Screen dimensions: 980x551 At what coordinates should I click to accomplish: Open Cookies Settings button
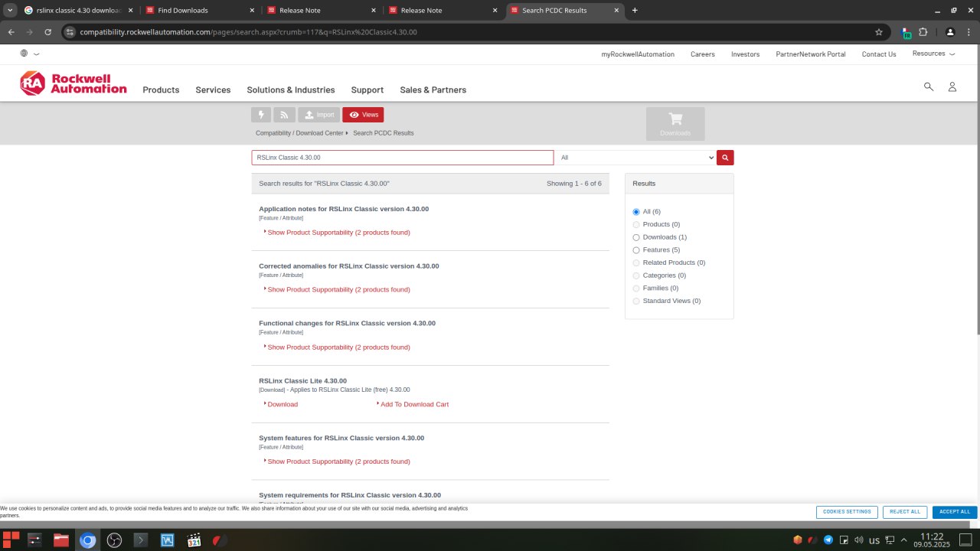pyautogui.click(x=847, y=512)
